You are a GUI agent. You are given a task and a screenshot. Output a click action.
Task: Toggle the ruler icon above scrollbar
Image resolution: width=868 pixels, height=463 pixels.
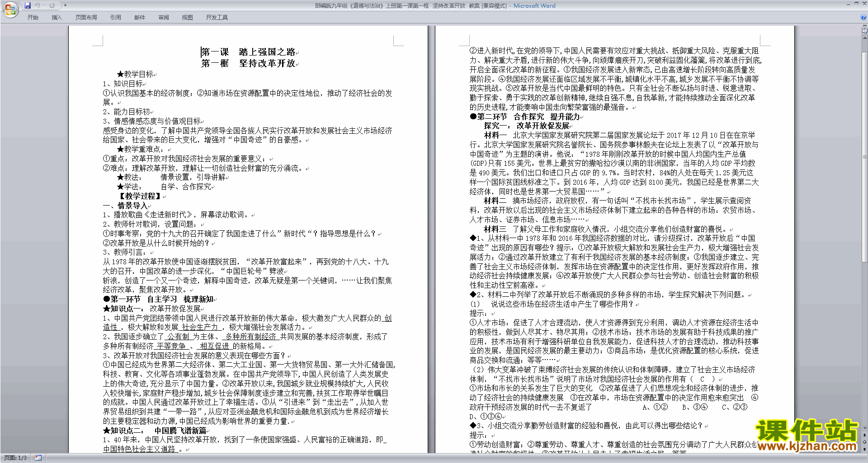[x=865, y=31]
